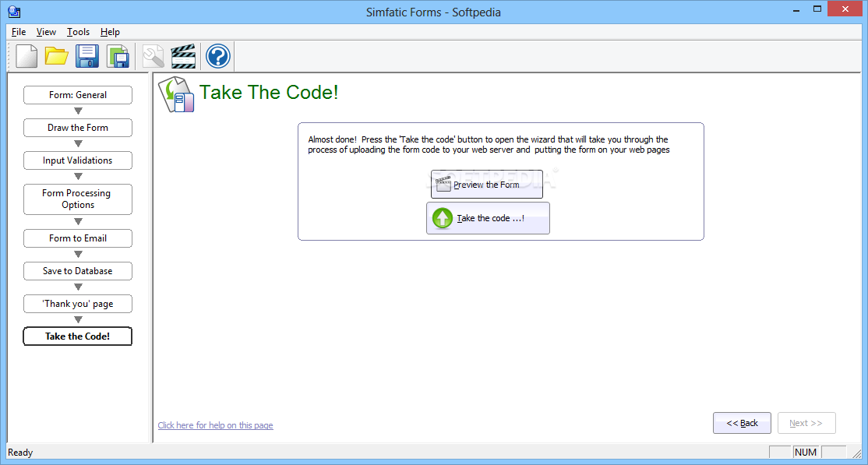Screen dimensions: 868x465
Task: Click the disabled Next >> button
Action: (806, 423)
